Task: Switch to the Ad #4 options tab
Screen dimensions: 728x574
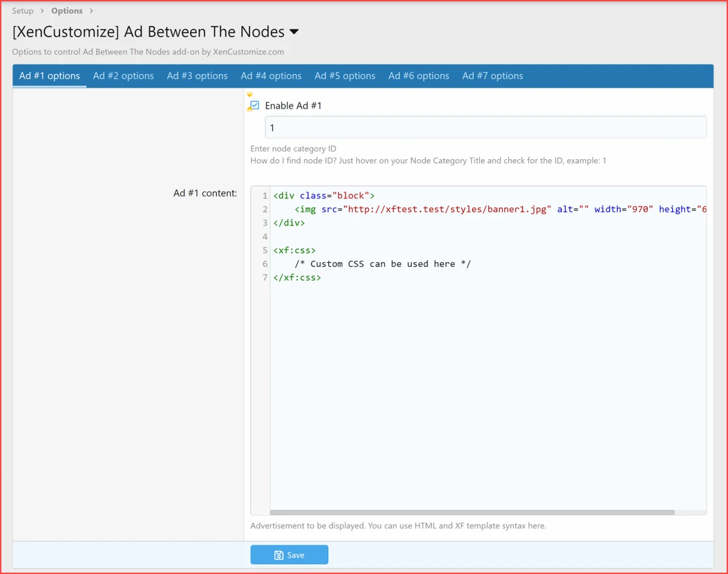Action: [x=271, y=76]
